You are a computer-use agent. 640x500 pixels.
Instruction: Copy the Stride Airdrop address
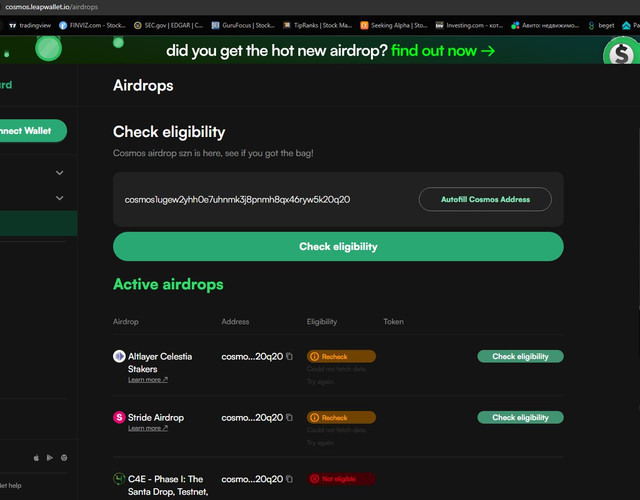click(x=289, y=417)
